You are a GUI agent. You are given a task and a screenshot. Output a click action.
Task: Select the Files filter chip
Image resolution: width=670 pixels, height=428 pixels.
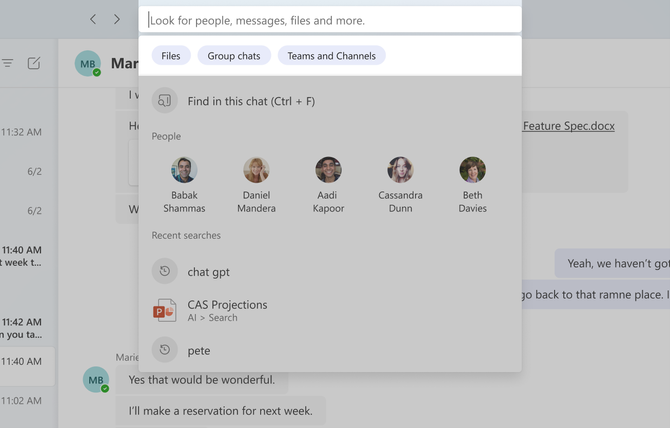tap(171, 56)
